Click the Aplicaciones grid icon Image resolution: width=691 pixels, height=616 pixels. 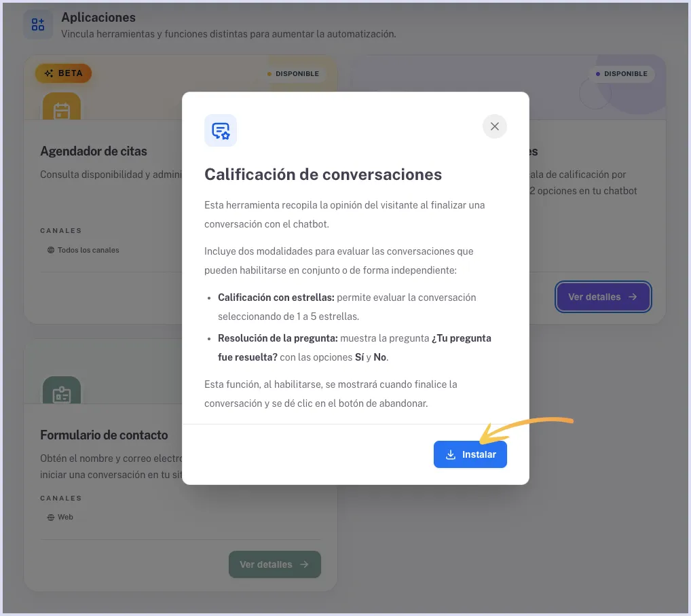[38, 24]
